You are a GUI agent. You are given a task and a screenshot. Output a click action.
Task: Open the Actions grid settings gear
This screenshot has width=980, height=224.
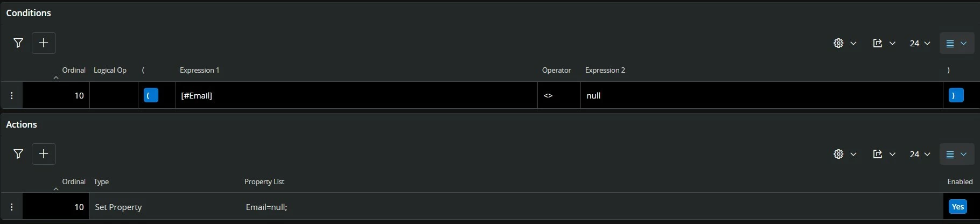838,154
